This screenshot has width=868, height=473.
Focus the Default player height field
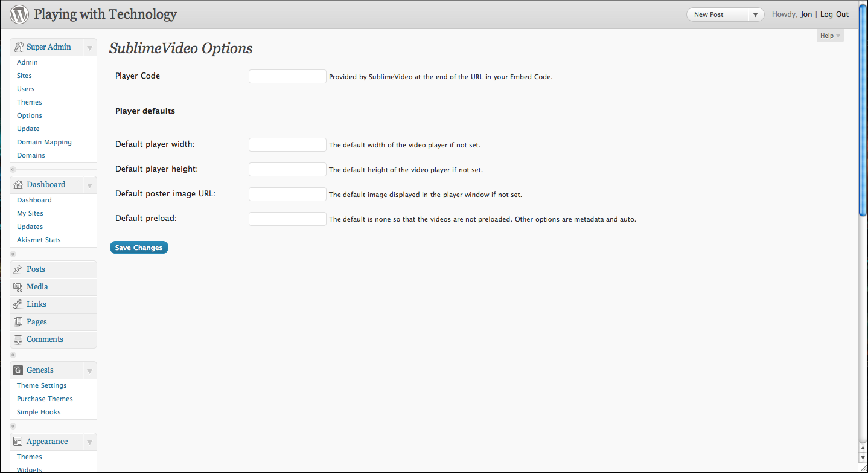(287, 169)
